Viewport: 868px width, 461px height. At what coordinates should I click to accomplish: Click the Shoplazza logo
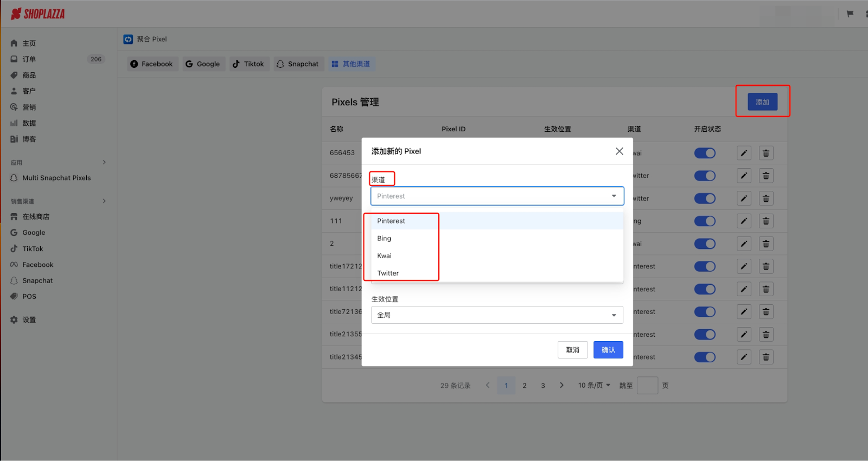(x=38, y=14)
